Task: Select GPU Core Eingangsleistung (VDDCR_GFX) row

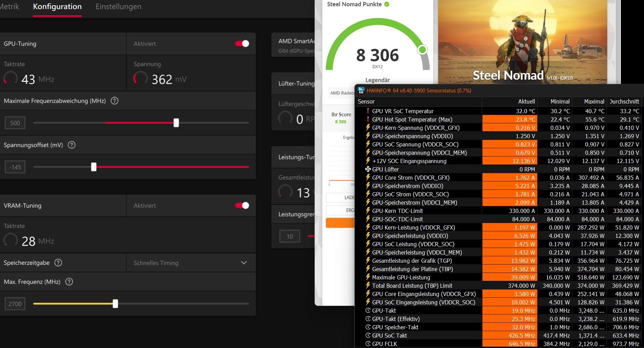Action: pyautogui.click(x=498, y=294)
